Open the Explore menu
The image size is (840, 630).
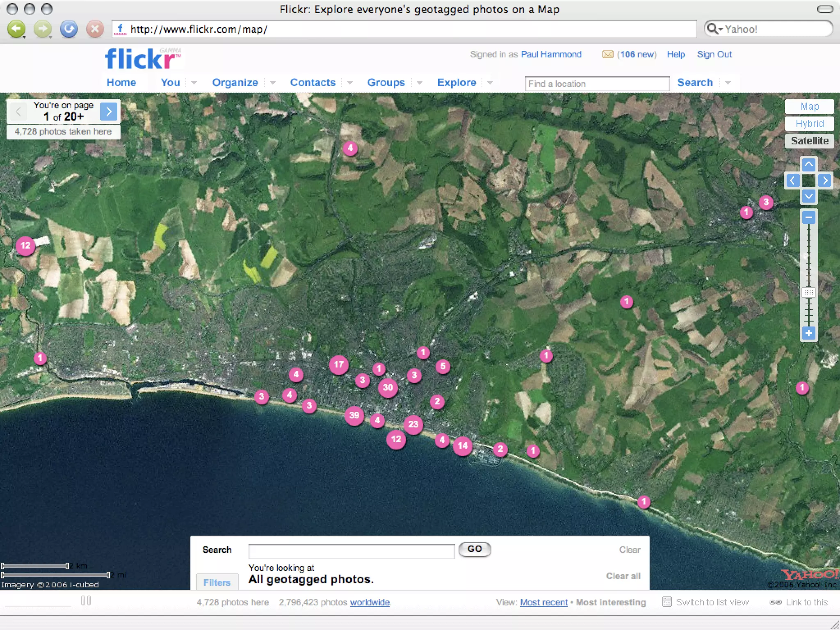pyautogui.click(x=457, y=83)
